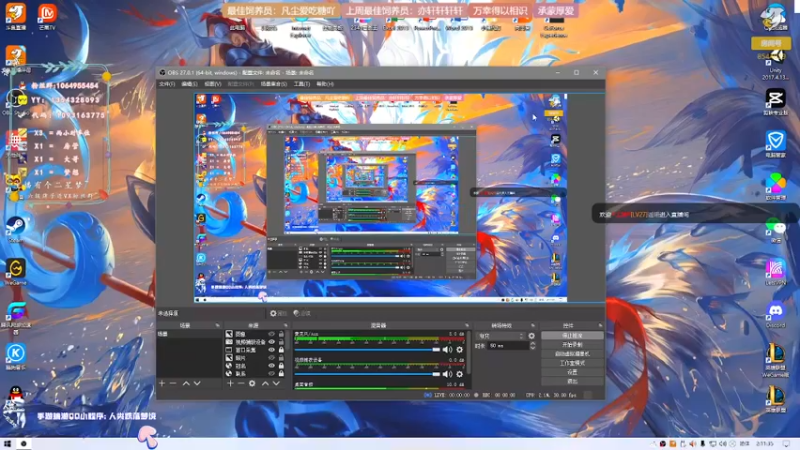Viewport: 800px width, 450px height.
Task: Open the 工具(T) menu in OBS
Action: pyautogui.click(x=302, y=84)
